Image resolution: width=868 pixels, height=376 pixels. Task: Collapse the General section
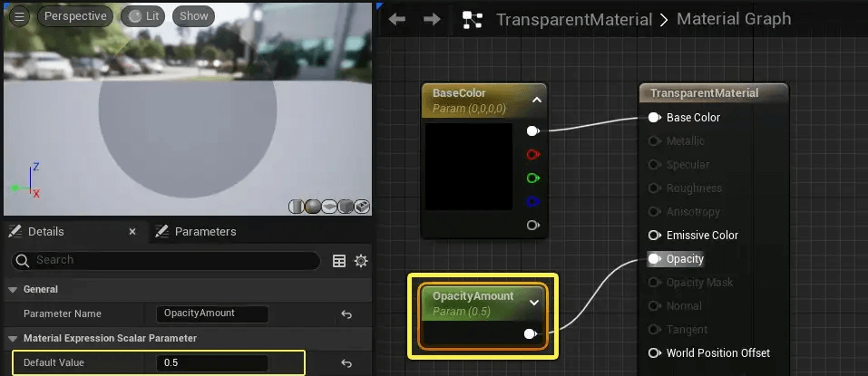click(12, 289)
